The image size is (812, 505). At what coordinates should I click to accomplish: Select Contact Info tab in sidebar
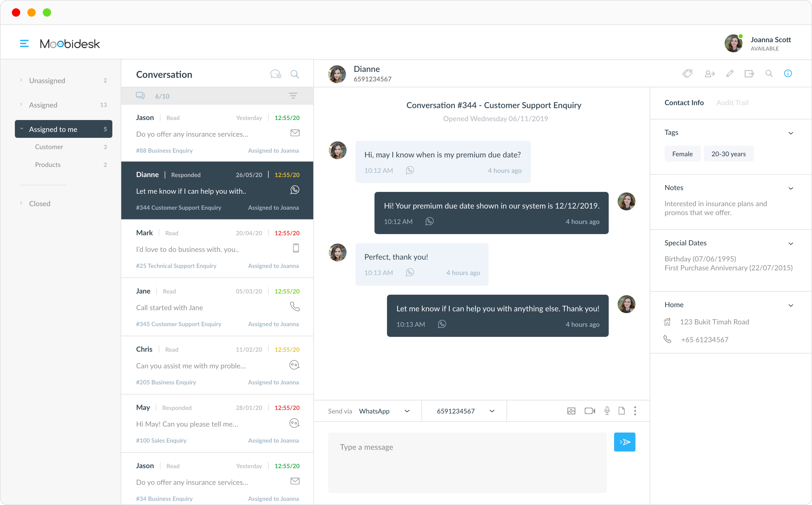pos(684,102)
